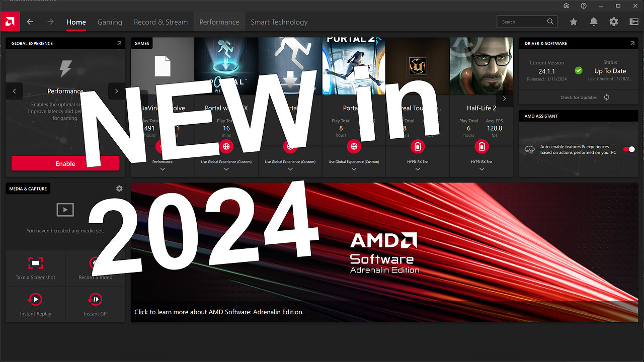Pop out the Global Experience panel

coord(119,43)
